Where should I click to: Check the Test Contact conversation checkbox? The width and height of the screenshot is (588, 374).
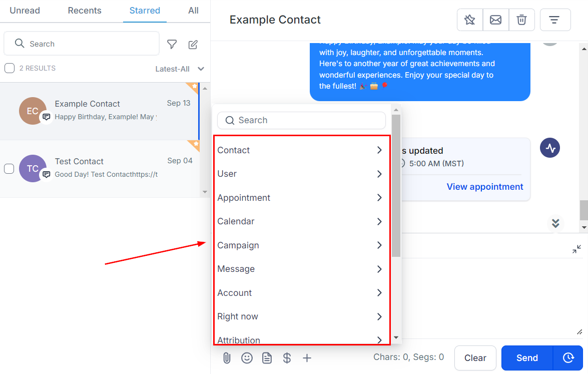coord(9,169)
